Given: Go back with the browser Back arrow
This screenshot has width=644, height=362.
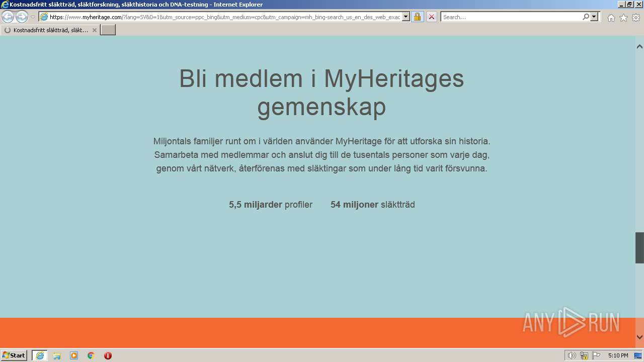Looking at the screenshot, I should coord(8,17).
